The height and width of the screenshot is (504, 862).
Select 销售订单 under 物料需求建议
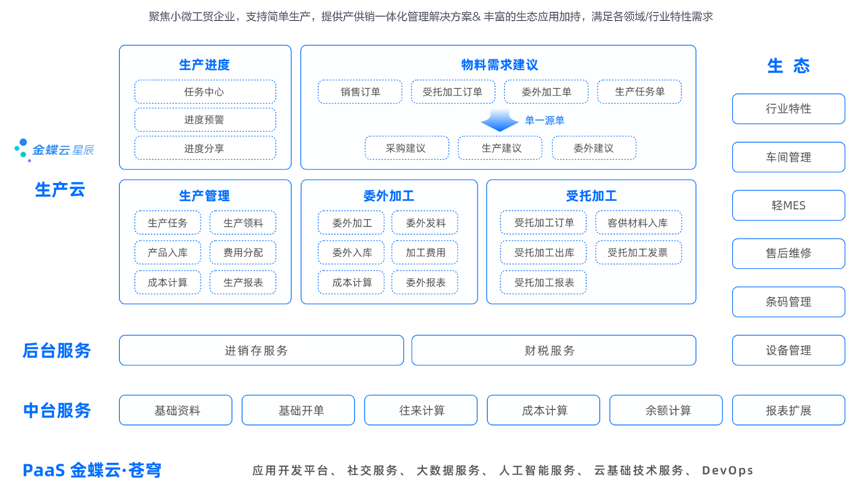[x=361, y=92]
